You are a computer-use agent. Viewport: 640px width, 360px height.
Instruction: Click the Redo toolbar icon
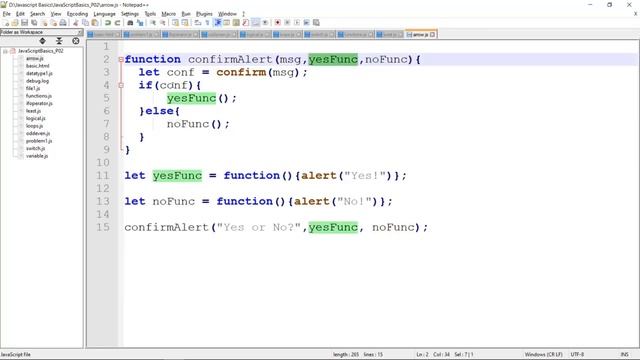click(x=118, y=23)
